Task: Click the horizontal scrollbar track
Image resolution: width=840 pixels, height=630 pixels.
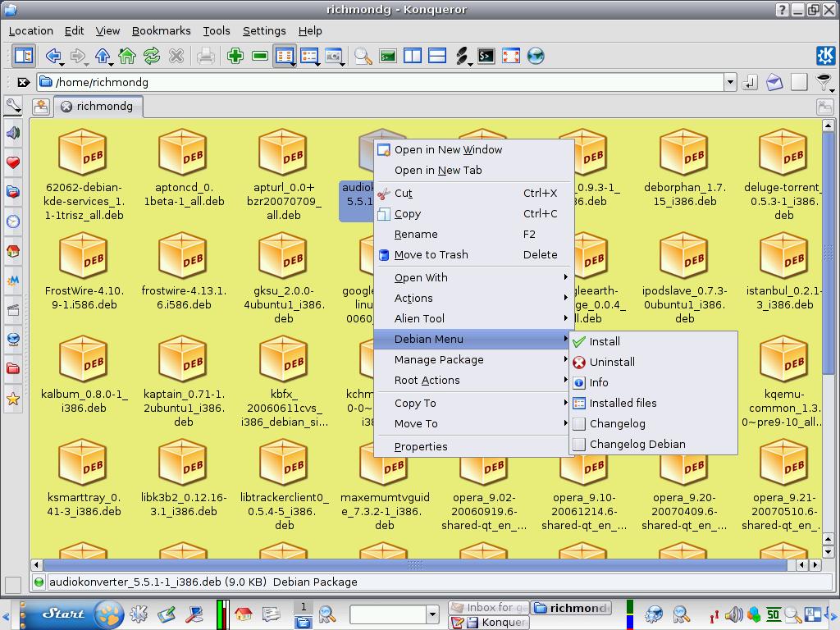Action: 415,564
